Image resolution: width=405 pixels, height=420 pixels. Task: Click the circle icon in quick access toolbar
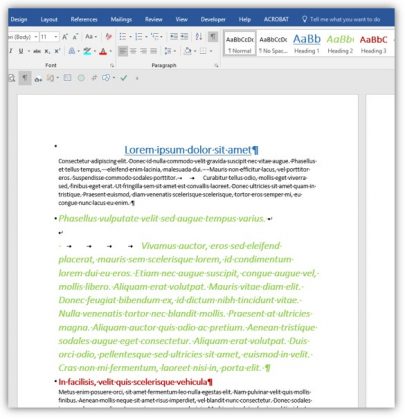(81, 78)
